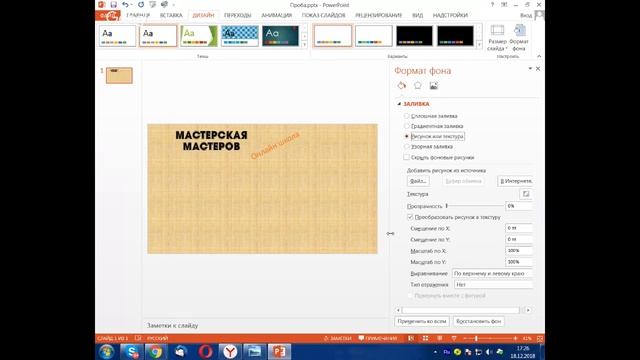Viewport: 640px width, 360px height.
Task: Switch to slide sorter view
Action: [x=425, y=338]
